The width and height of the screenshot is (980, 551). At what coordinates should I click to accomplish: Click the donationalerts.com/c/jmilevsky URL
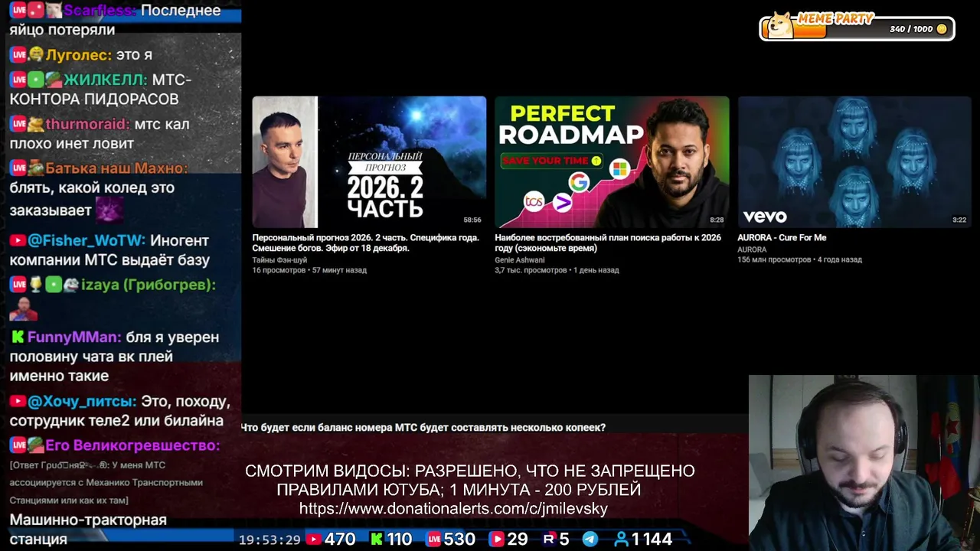pos(453,509)
